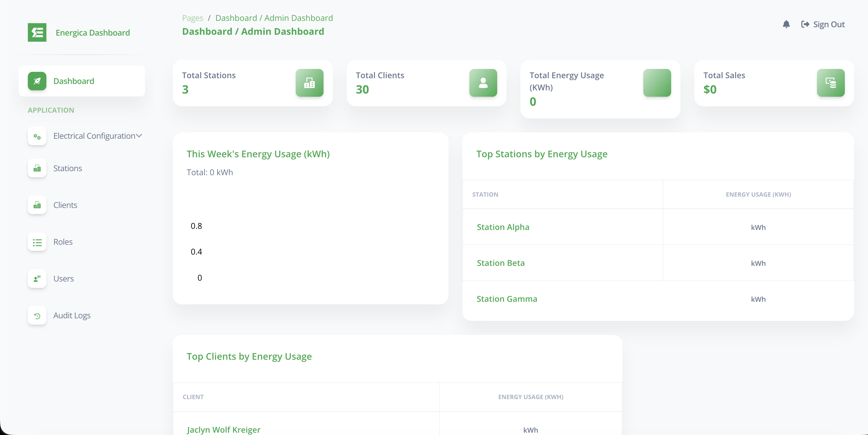868x435 pixels.
Task: Open Audit Logs from the sidebar navigation
Action: (72, 316)
